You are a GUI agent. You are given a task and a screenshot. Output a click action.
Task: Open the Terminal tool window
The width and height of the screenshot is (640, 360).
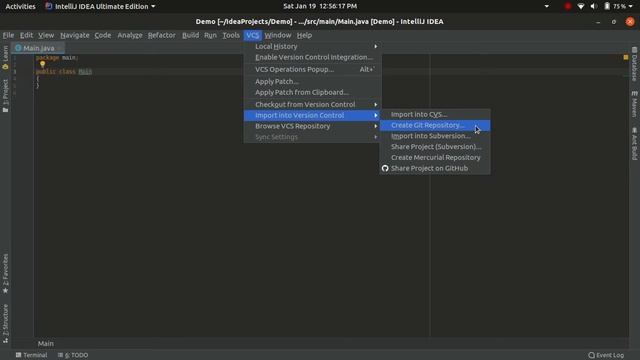pos(31,355)
